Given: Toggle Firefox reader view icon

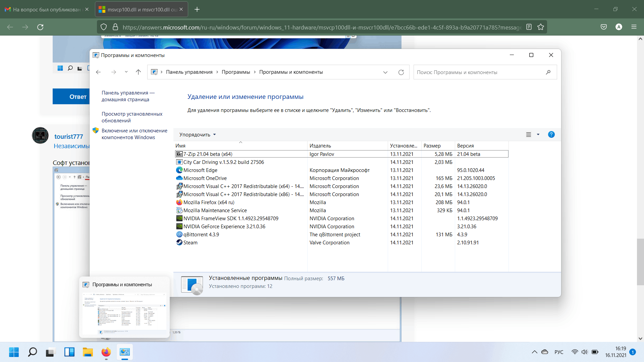Looking at the screenshot, I should tap(529, 27).
